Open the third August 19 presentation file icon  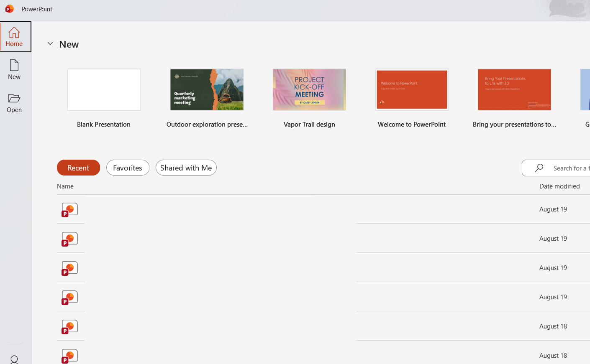(x=69, y=268)
